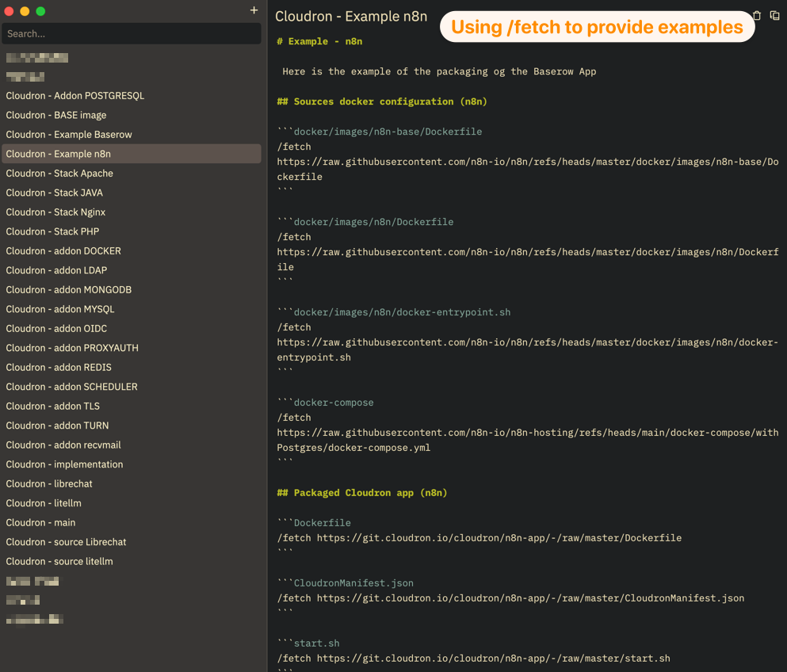Open Cloudron - main note

(x=132, y=522)
